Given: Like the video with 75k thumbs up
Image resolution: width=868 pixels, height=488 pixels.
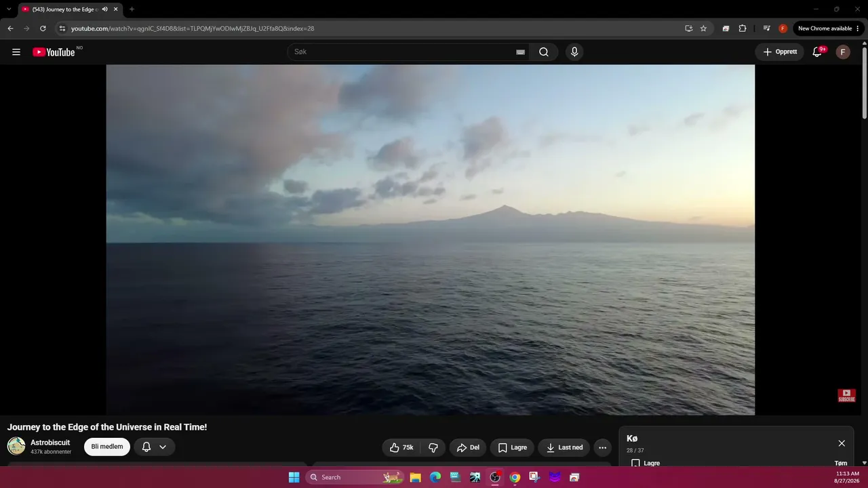Looking at the screenshot, I should coord(401,447).
